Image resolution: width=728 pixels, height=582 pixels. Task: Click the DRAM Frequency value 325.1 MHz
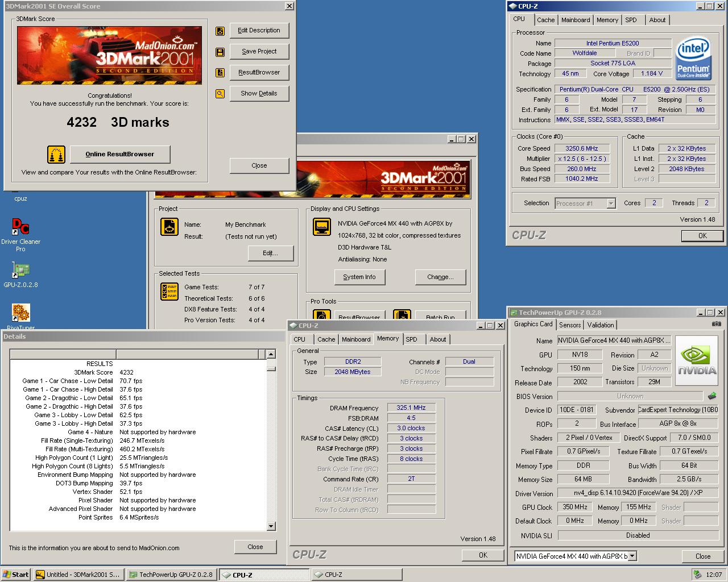[x=411, y=408]
